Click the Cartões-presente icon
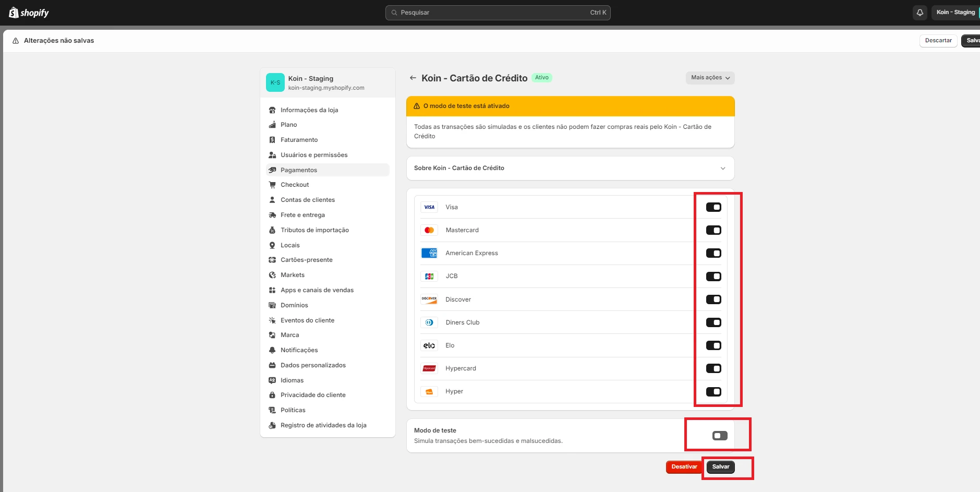980x492 pixels. pyautogui.click(x=272, y=260)
